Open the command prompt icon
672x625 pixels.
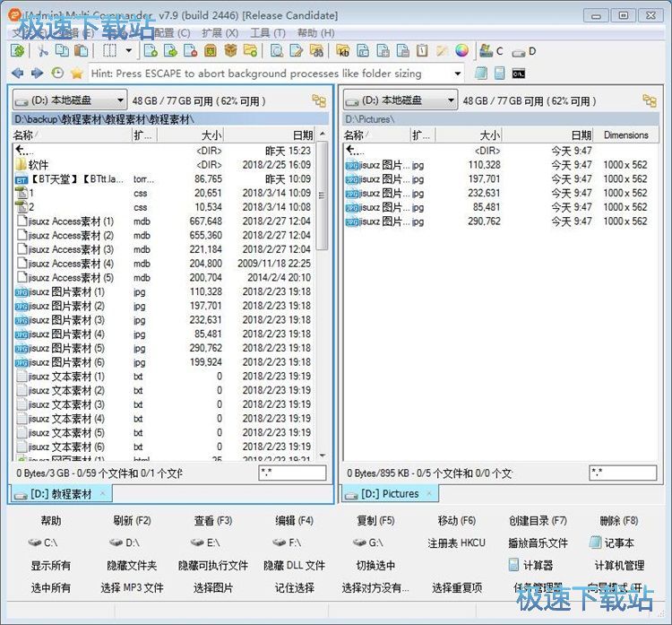(519, 74)
